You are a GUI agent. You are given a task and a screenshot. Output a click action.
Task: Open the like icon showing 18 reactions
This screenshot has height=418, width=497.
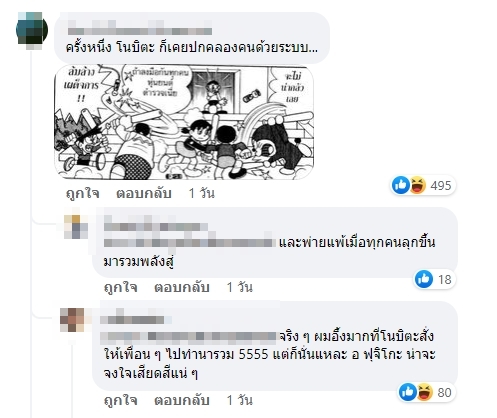tap(424, 279)
